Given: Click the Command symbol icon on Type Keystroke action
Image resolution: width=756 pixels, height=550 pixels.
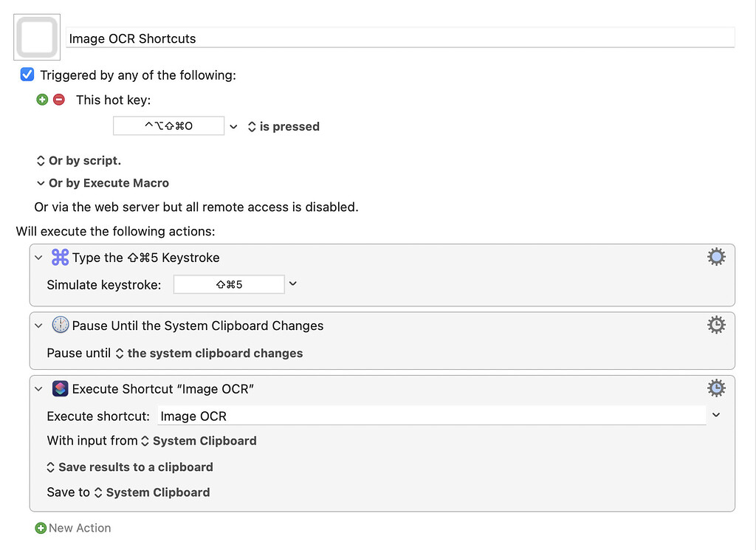Looking at the screenshot, I should point(59,257).
